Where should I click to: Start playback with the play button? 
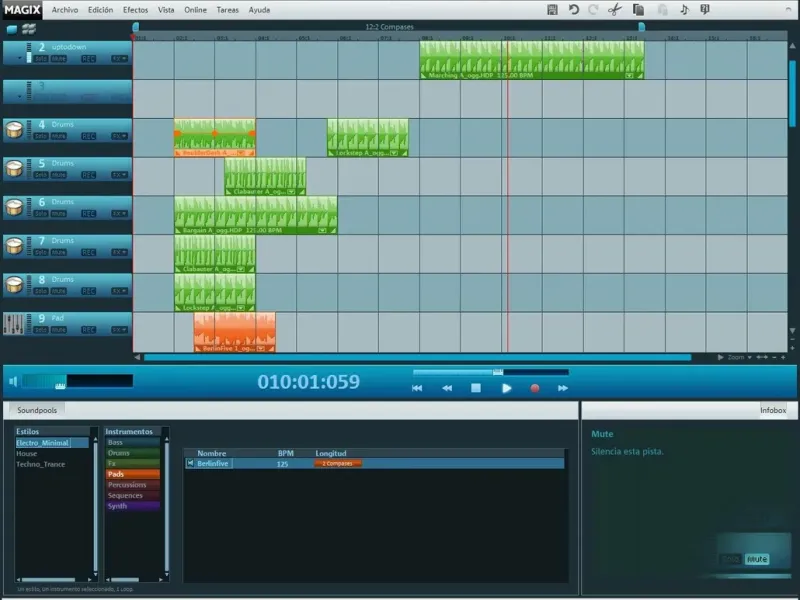(x=506, y=388)
